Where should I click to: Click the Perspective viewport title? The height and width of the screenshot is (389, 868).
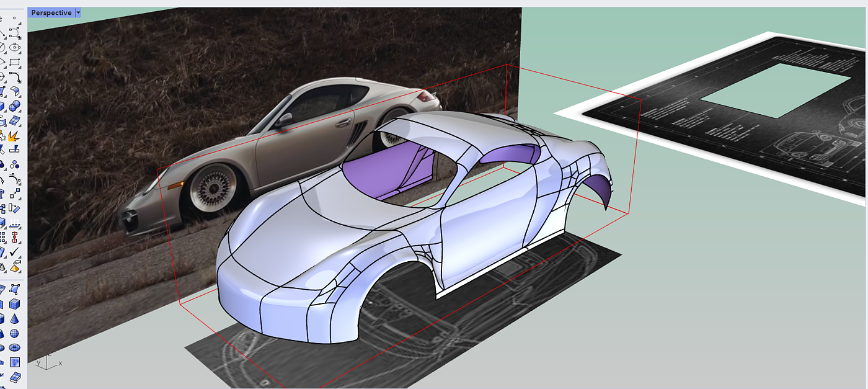coord(51,13)
